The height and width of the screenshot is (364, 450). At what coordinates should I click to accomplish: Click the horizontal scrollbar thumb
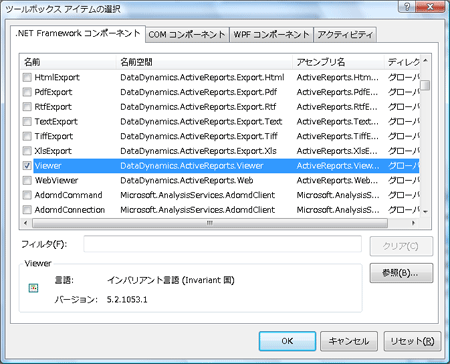point(210,223)
